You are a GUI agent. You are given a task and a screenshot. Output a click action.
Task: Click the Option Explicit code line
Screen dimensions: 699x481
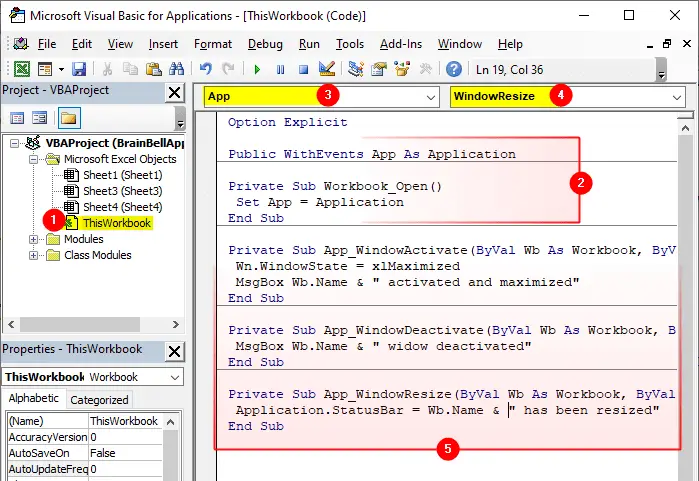(x=288, y=123)
